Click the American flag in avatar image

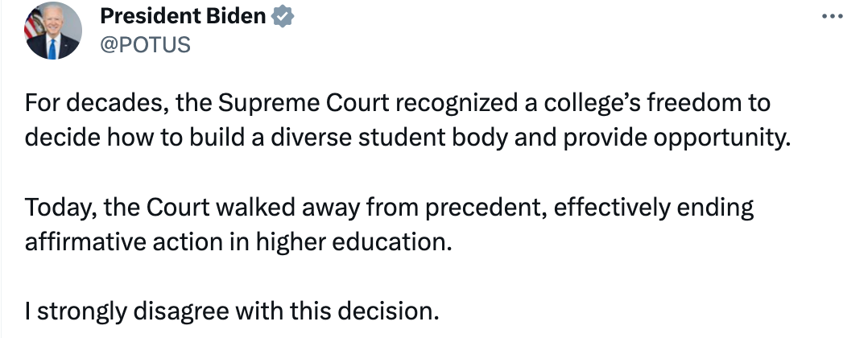(34, 24)
